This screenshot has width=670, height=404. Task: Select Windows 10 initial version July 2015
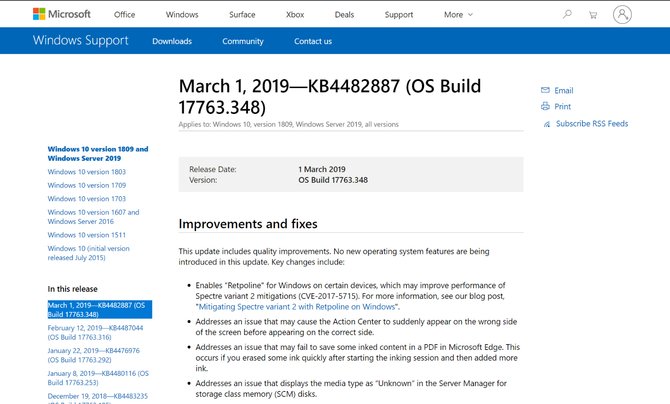coord(88,253)
